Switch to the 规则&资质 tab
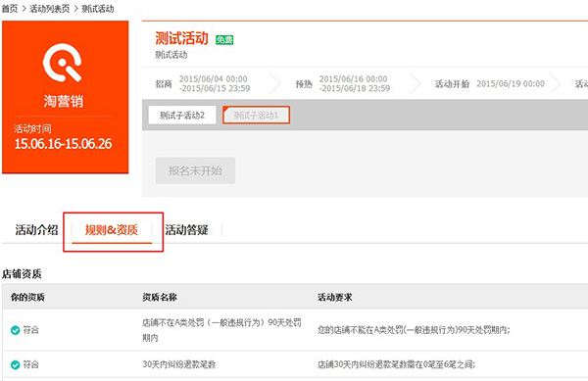588x381 pixels. tap(112, 229)
